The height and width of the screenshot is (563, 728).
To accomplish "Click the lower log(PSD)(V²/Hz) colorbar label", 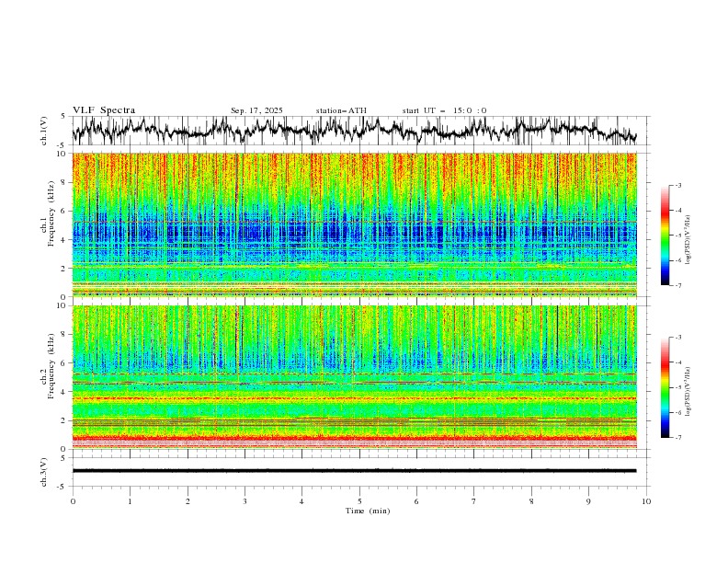I will (688, 392).
